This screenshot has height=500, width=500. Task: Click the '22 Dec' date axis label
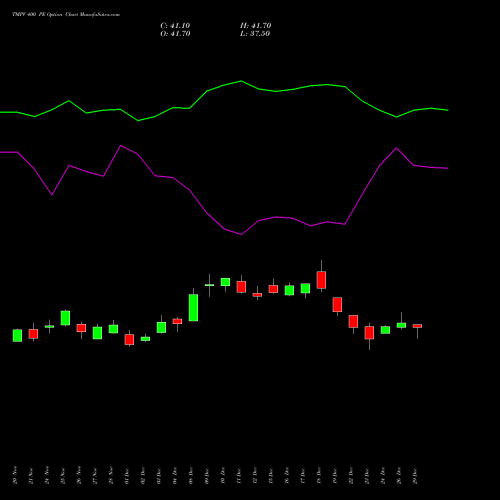pos(351,475)
